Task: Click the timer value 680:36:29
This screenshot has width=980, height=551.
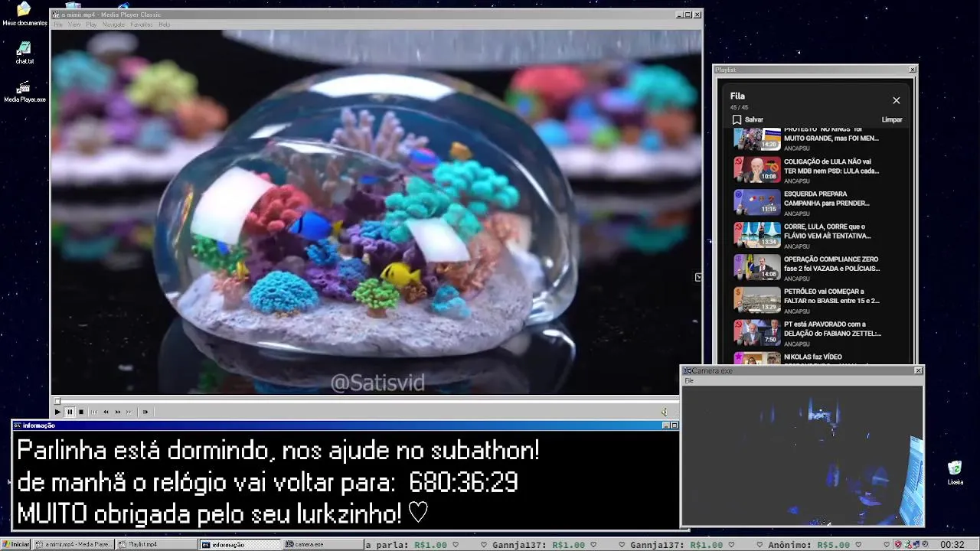Action: (463, 483)
